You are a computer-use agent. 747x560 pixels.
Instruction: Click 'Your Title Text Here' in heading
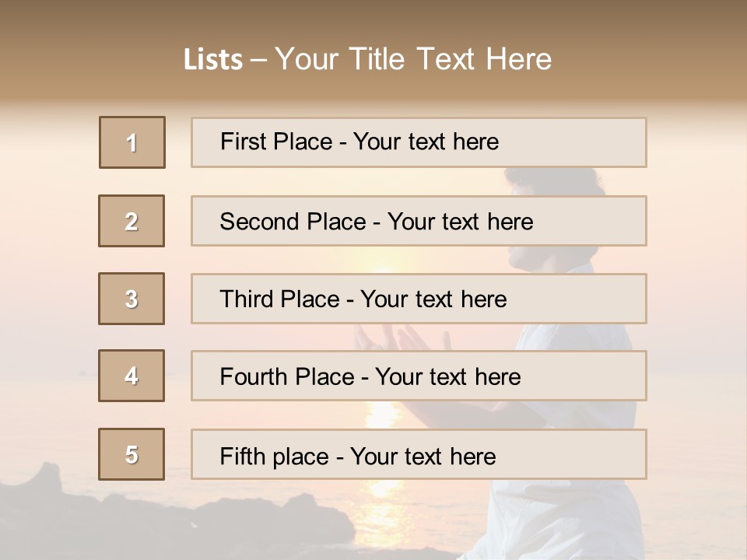point(412,59)
